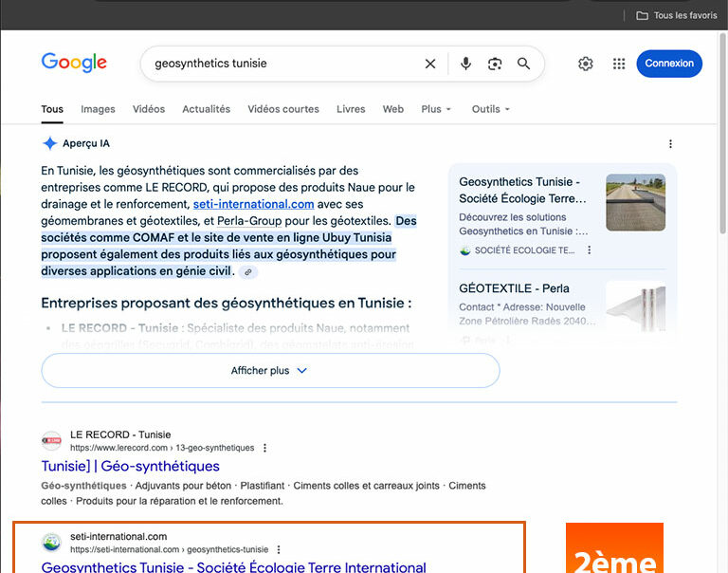
Task: Open seti-international.com link in AI overview
Action: coord(253,204)
